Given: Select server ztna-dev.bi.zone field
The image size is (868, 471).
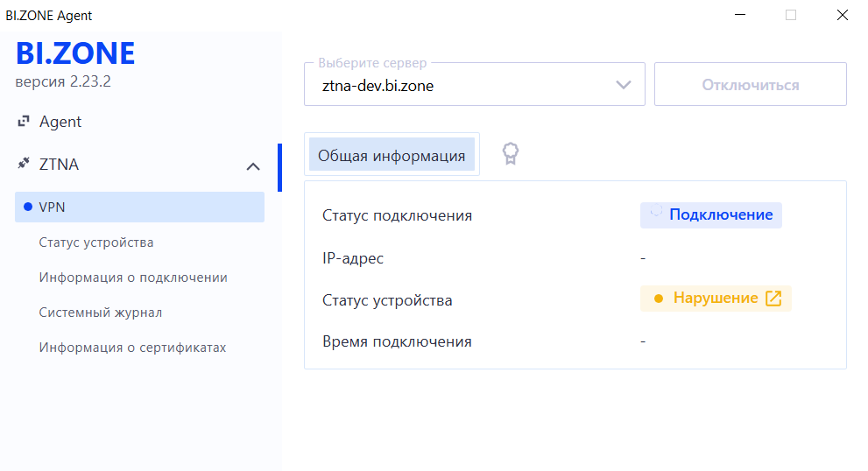Looking at the screenshot, I should [475, 84].
